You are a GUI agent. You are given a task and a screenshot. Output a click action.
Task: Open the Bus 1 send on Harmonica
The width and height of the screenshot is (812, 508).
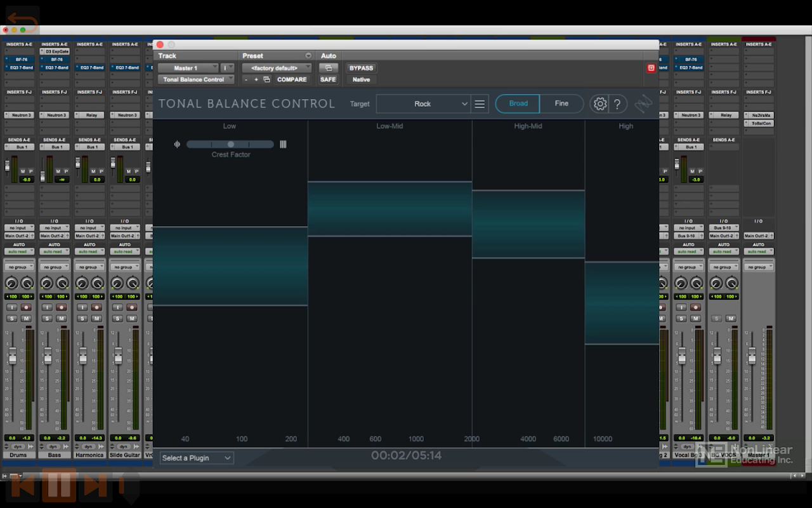89,147
